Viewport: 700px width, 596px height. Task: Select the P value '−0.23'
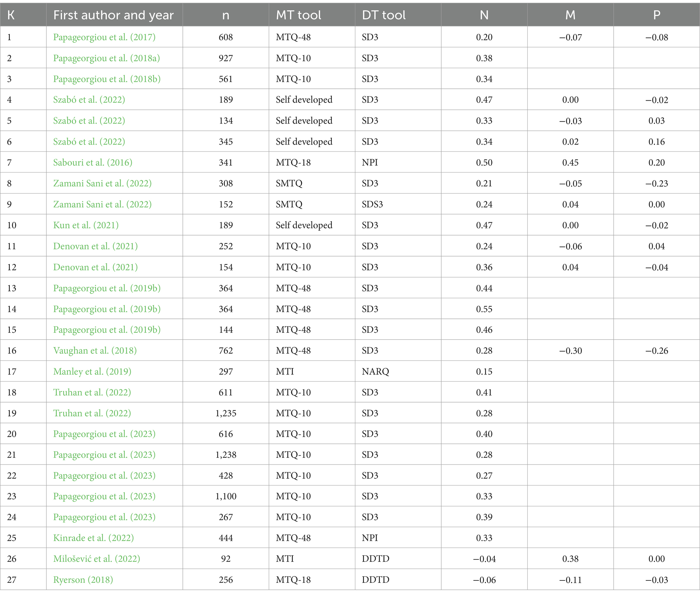click(x=657, y=183)
